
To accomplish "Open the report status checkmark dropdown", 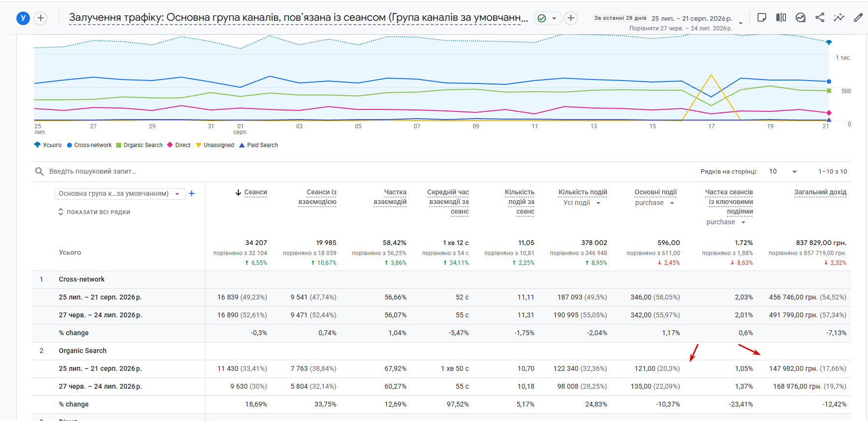I will point(548,18).
